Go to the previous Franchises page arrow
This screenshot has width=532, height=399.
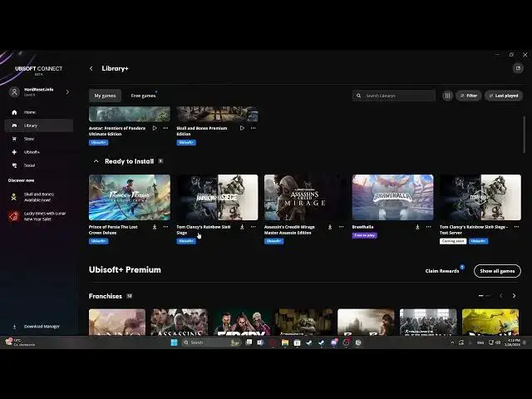500,296
